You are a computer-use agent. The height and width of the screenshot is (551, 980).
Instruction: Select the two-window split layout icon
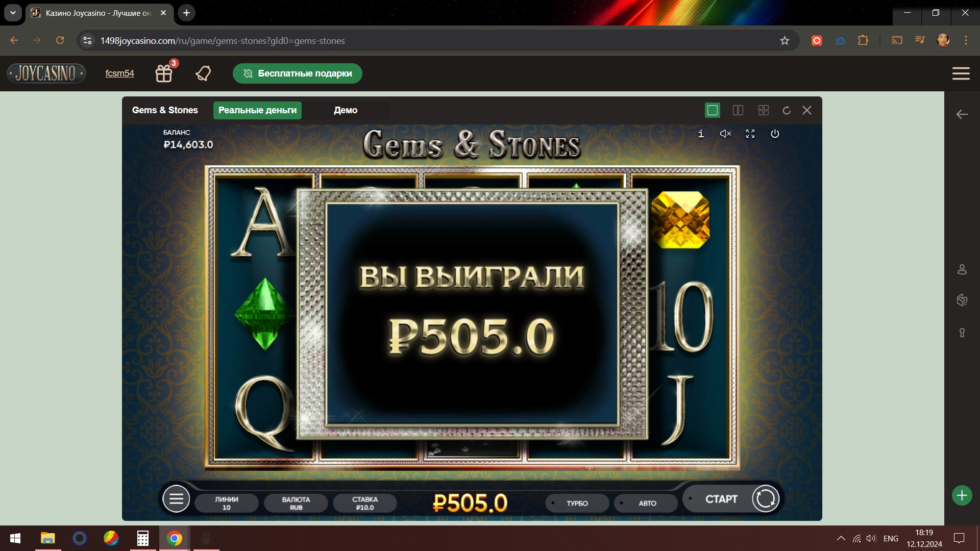738,110
